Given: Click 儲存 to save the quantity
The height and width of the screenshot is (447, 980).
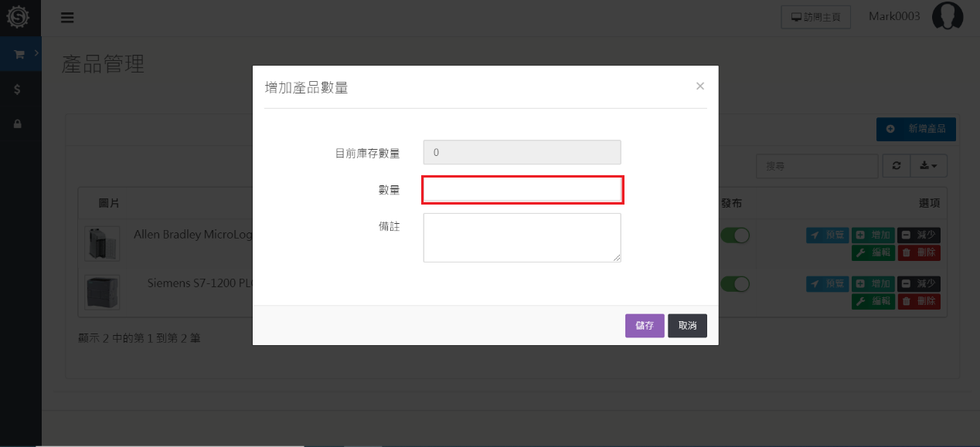Looking at the screenshot, I should (644, 326).
